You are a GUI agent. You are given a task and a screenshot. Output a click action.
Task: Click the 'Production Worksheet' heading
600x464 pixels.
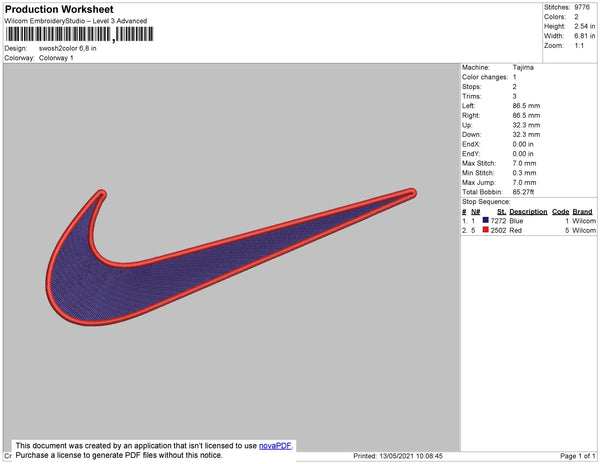59,9
